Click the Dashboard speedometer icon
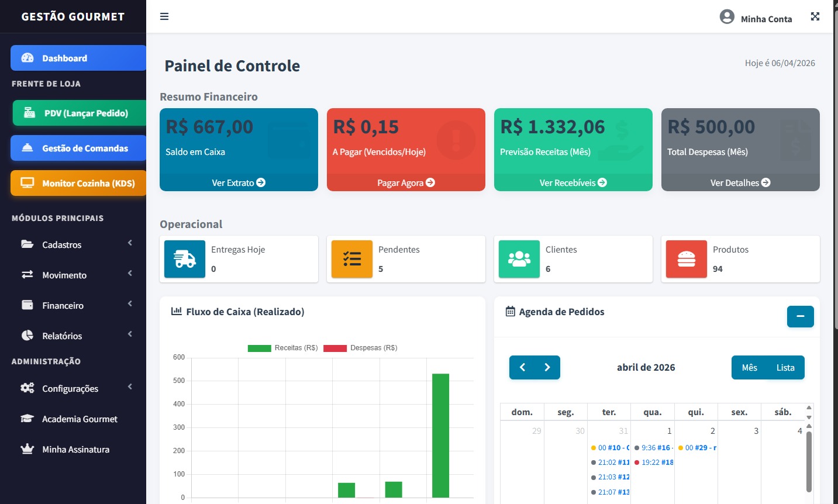This screenshot has height=504, width=838. coord(27,58)
